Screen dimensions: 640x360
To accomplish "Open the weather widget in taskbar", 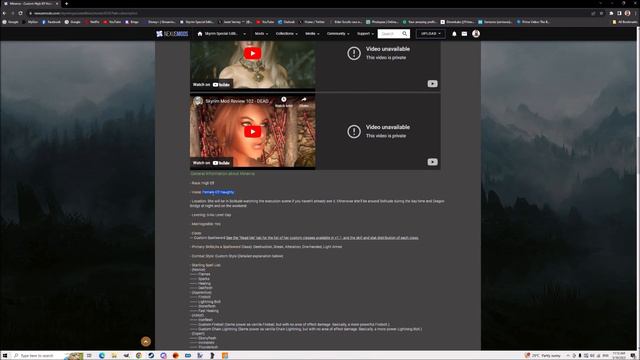I will click(x=543, y=356).
